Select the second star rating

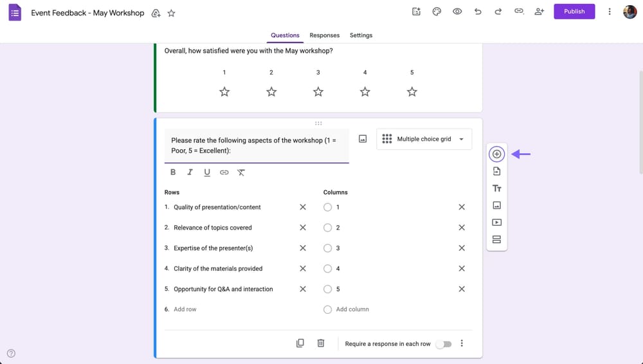click(x=271, y=91)
